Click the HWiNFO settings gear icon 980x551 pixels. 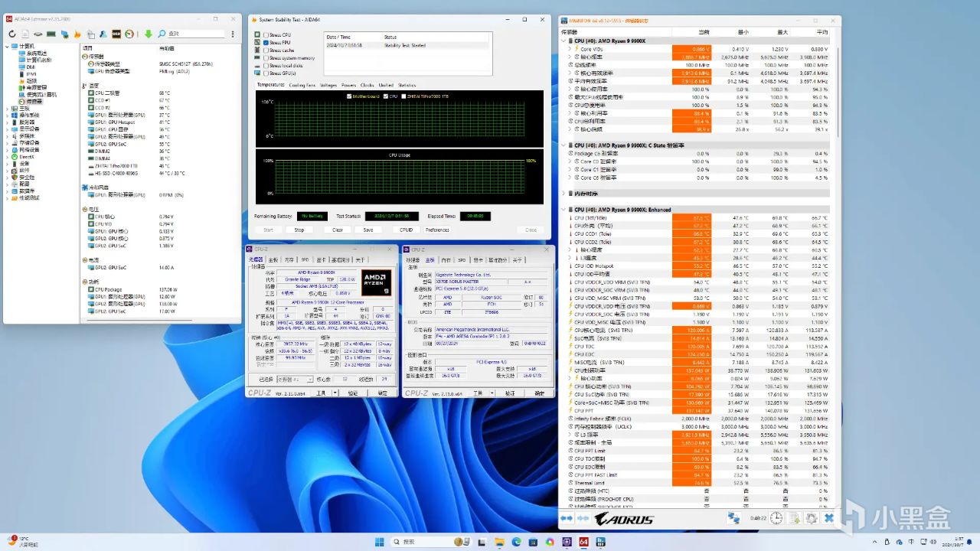[x=812, y=518]
